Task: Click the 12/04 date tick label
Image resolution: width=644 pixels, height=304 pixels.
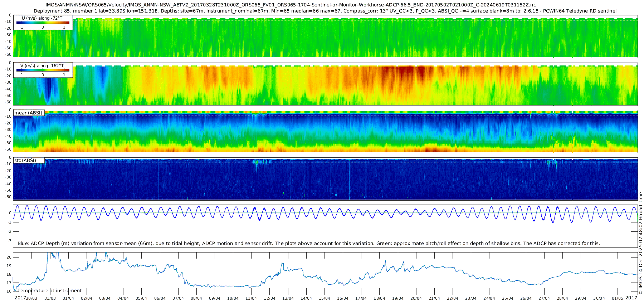Action: (x=270, y=299)
